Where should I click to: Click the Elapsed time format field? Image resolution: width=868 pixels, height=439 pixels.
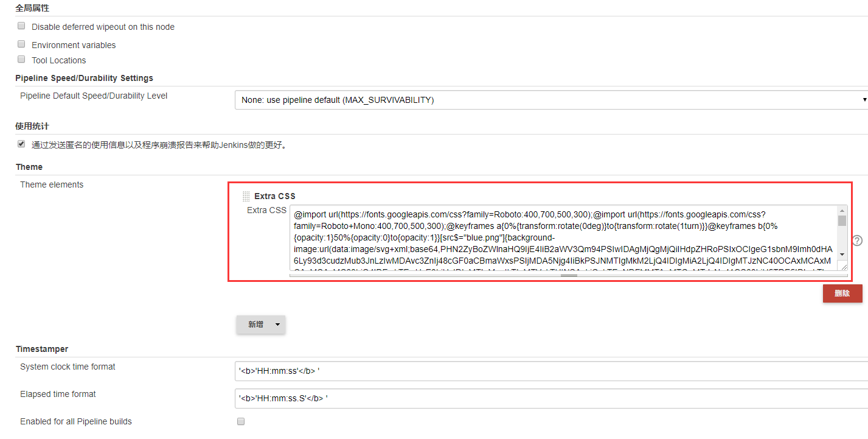426,398
